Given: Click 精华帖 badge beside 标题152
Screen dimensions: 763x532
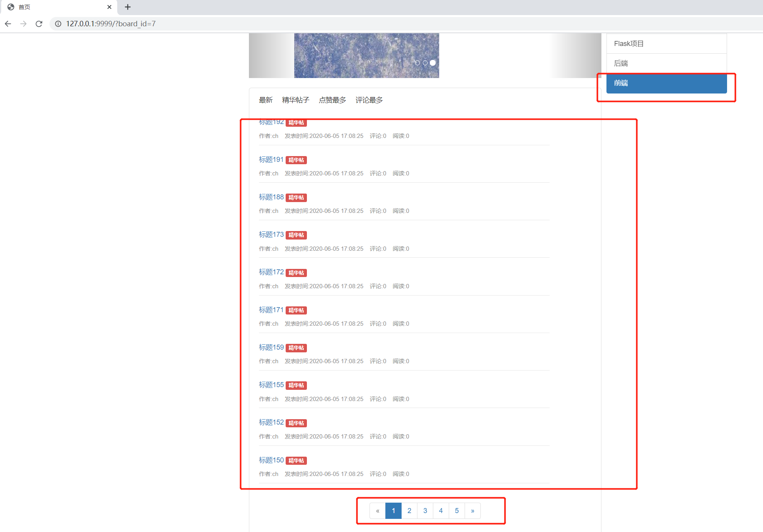Looking at the screenshot, I should click(x=296, y=423).
